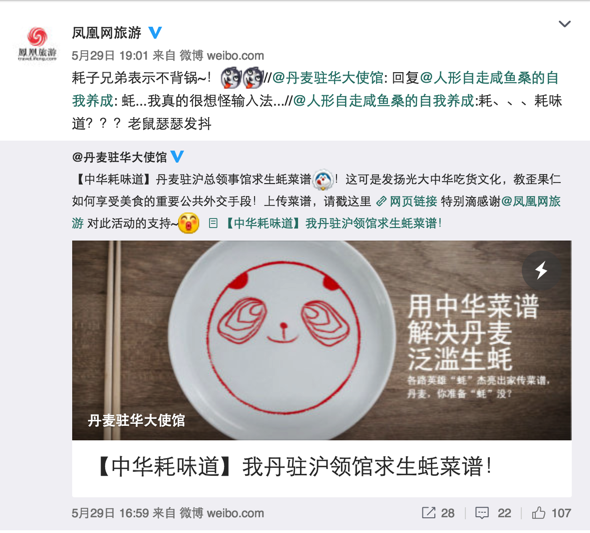Click the article icon before 【中华耗味道】 link
The height and width of the screenshot is (533, 590).
(x=213, y=223)
